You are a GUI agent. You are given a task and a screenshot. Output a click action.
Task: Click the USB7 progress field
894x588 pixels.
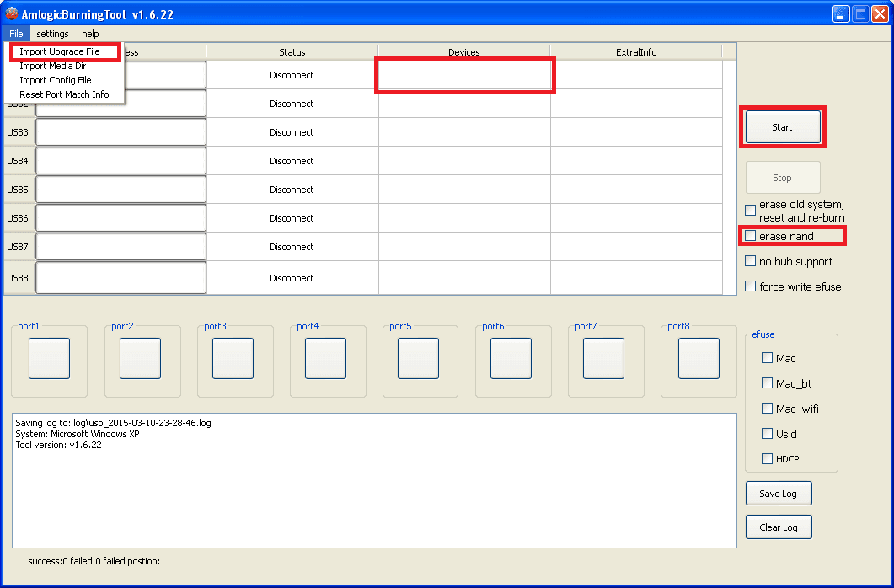click(x=120, y=246)
